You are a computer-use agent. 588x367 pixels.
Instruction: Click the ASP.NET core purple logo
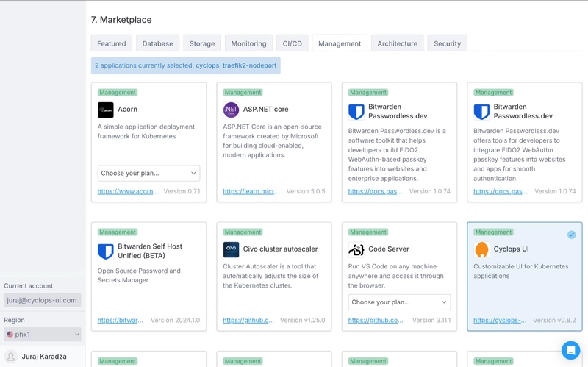(231, 110)
